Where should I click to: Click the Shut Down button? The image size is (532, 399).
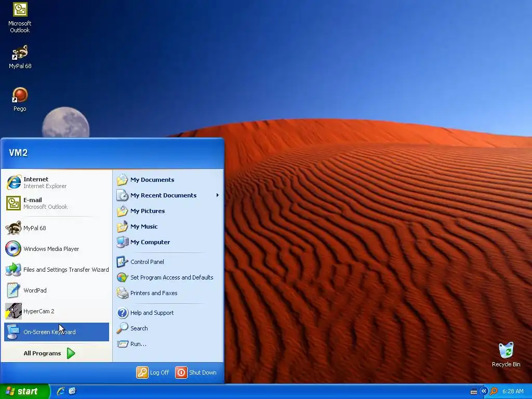click(196, 373)
